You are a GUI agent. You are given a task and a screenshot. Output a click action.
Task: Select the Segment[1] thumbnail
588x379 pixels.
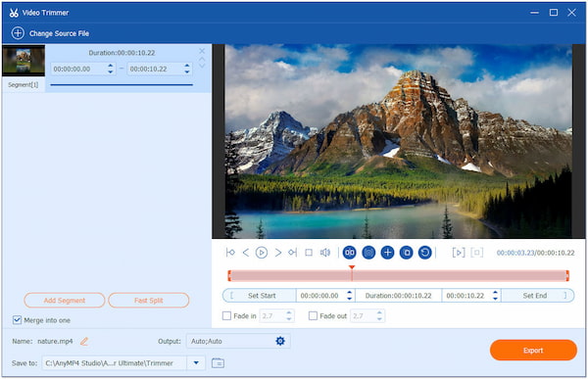pyautogui.click(x=24, y=61)
